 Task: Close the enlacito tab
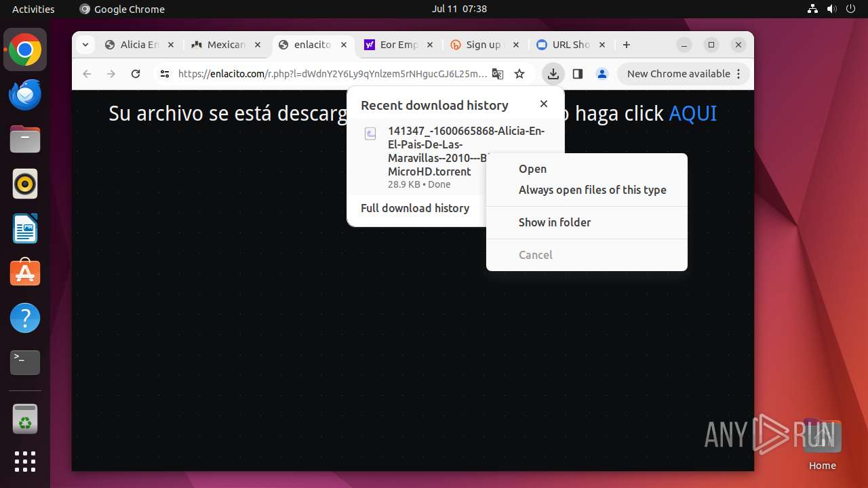tap(344, 45)
